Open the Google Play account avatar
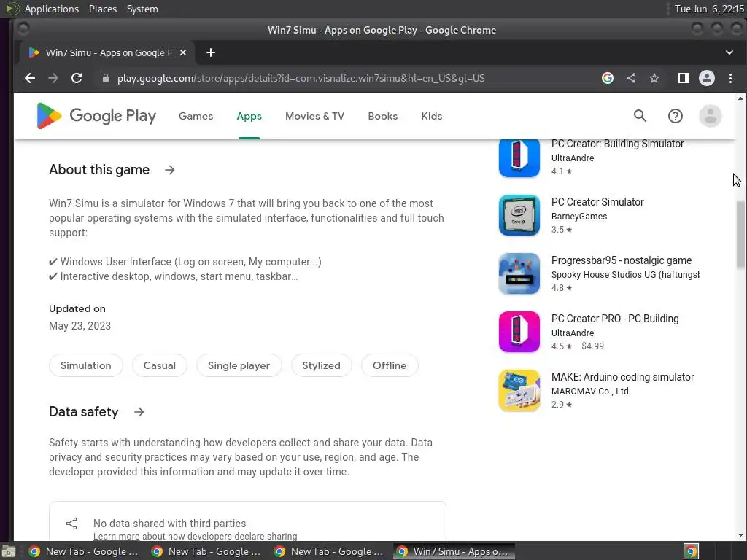747x560 pixels. click(x=711, y=116)
